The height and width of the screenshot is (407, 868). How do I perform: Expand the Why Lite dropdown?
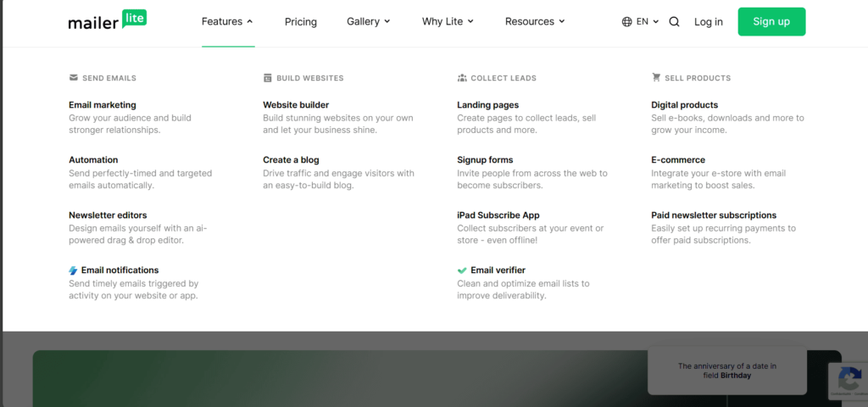(448, 22)
